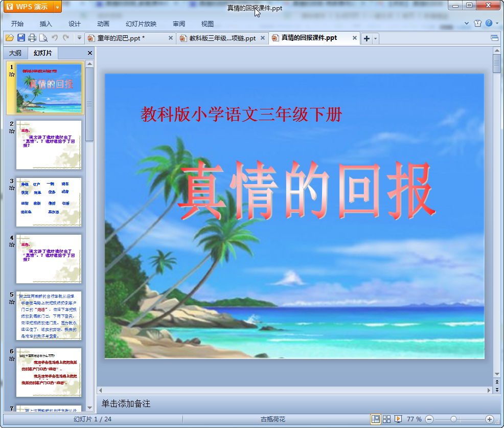Click the main editor vertical scroll up arrow
Screen dimensions: 504x428
click(497, 51)
